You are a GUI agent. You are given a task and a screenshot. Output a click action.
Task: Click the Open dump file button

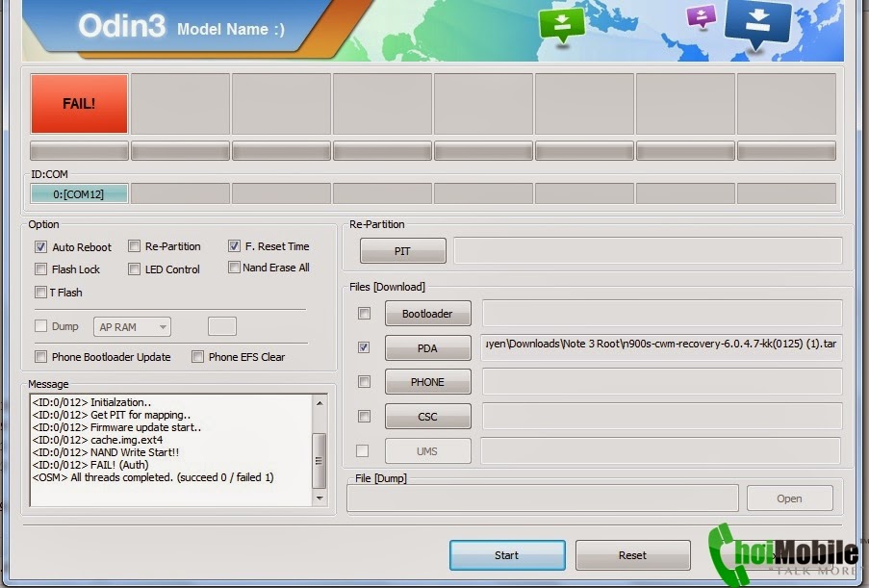[x=790, y=499]
